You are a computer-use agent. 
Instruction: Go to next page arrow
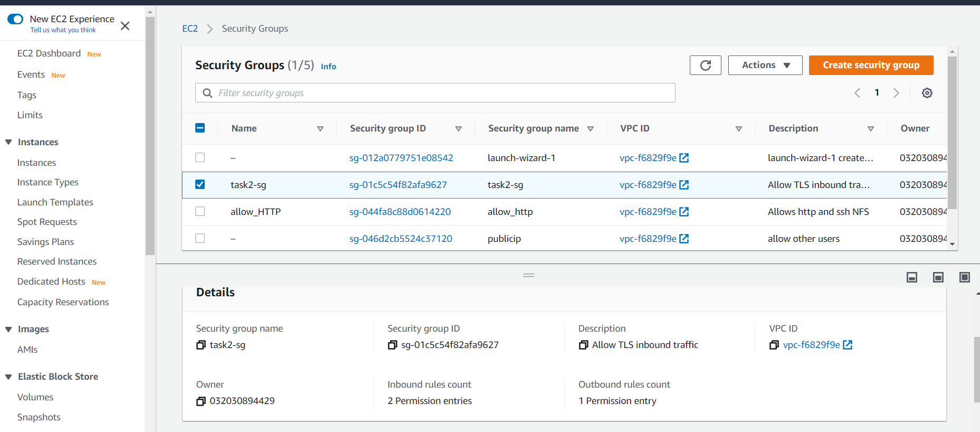click(x=896, y=93)
